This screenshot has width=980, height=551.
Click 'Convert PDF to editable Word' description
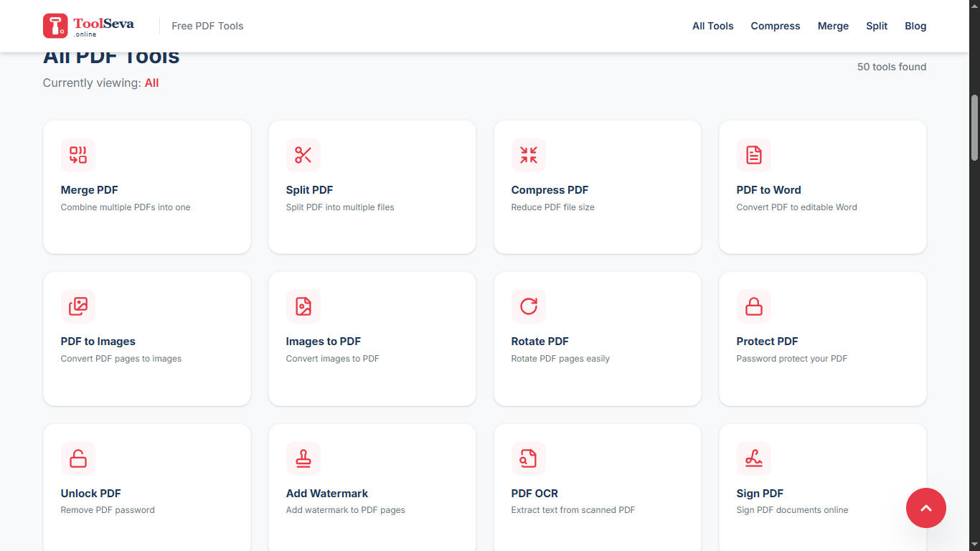coord(797,207)
